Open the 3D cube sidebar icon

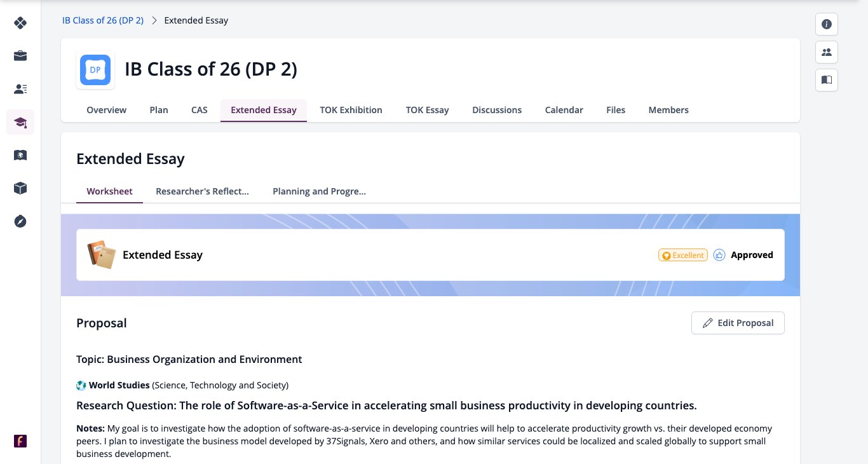coord(20,188)
